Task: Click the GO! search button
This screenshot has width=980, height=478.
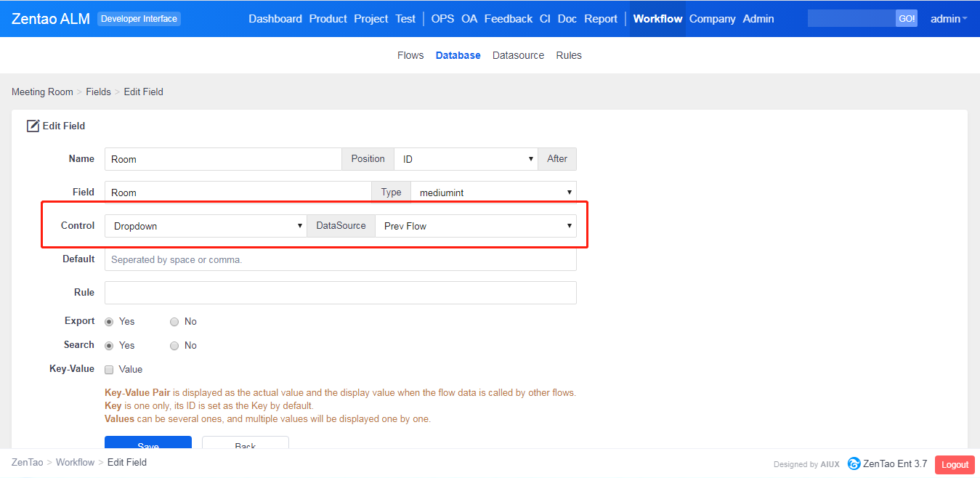Action: point(906,19)
